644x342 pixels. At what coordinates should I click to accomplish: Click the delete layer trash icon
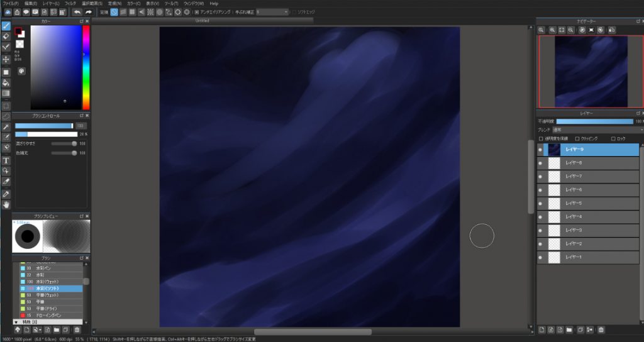tap(601, 329)
